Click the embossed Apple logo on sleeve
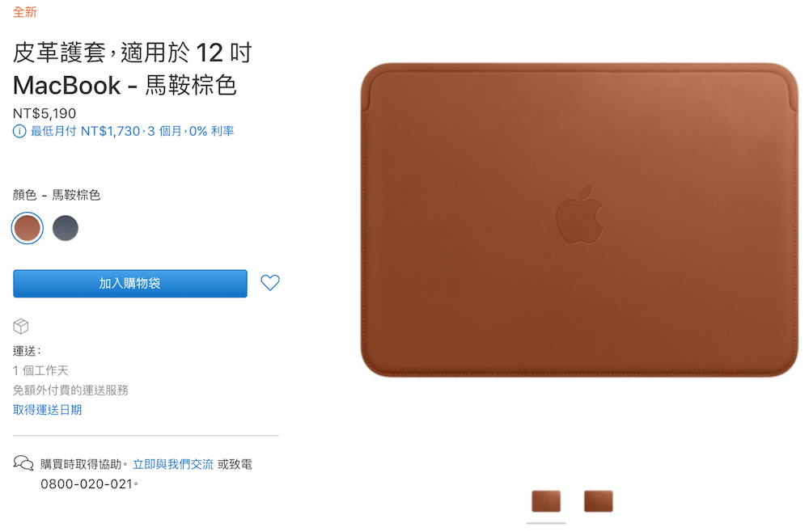 tap(579, 216)
